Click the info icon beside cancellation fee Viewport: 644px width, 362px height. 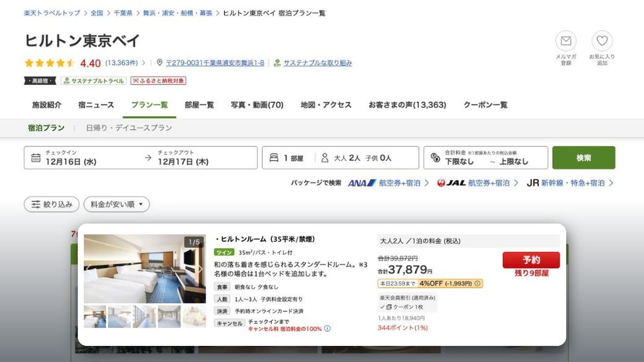[x=327, y=328]
